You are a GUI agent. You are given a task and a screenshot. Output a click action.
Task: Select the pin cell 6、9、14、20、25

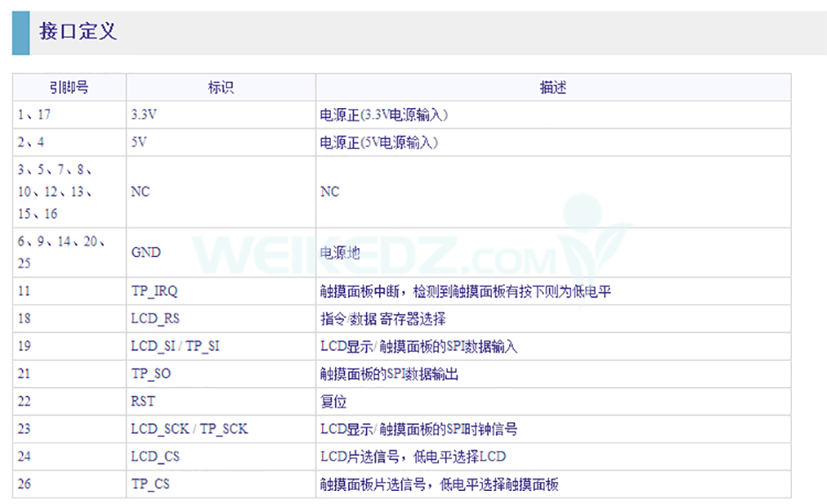click(x=70, y=252)
